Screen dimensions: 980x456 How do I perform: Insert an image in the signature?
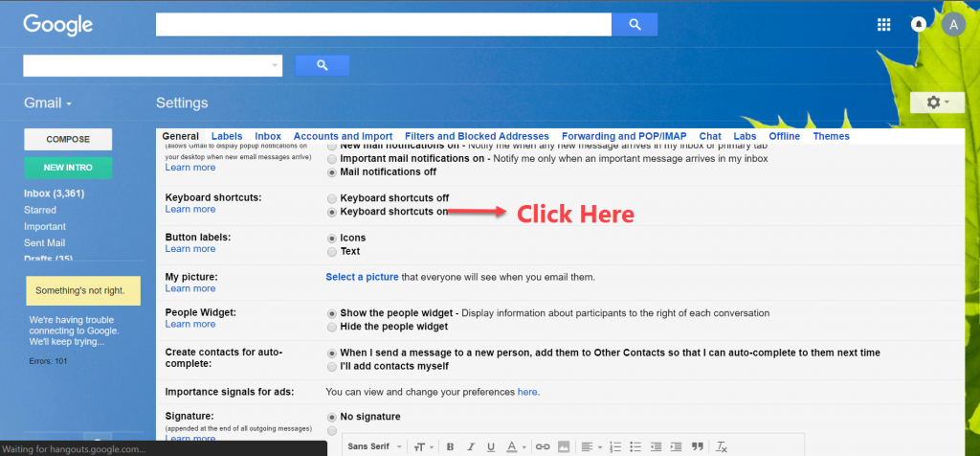563,446
